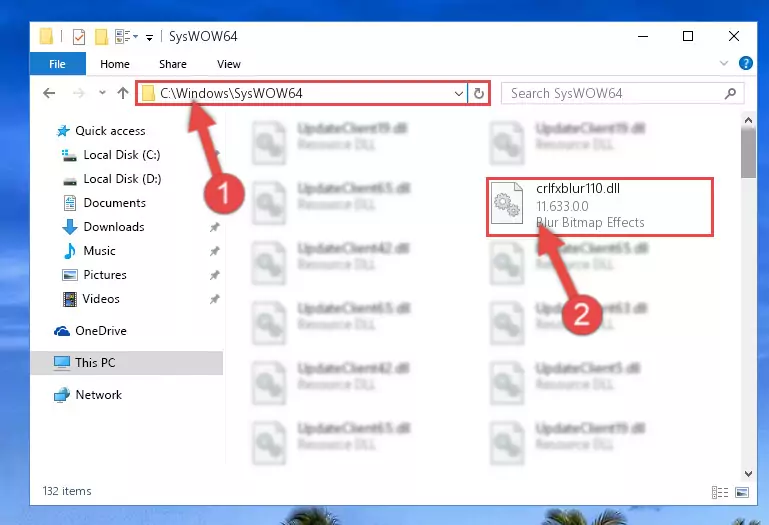Open Help via the question mark icon
This screenshot has width=769, height=525.
[745, 63]
